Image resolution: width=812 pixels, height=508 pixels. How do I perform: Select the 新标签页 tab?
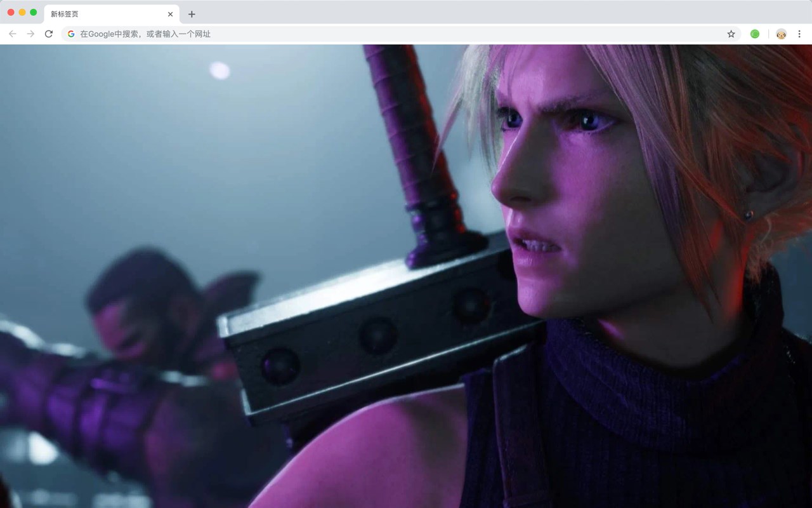point(112,14)
